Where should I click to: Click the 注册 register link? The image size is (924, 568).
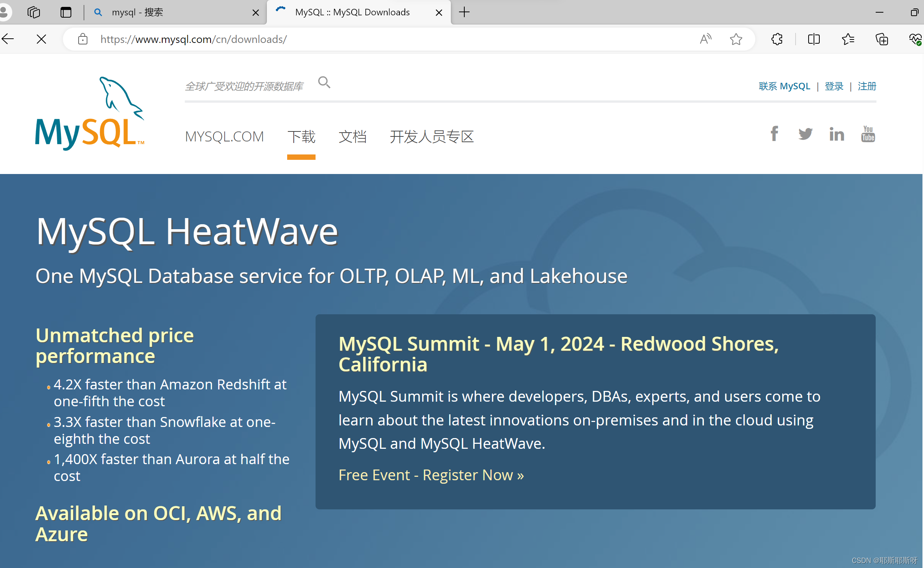867,86
